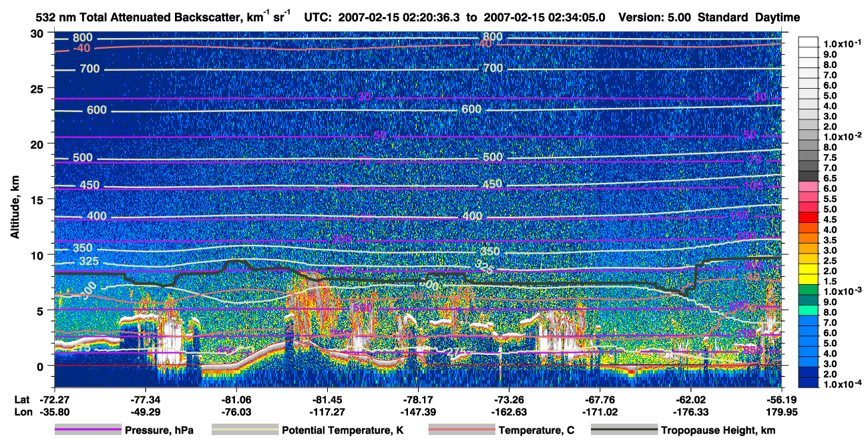Viewport: 868px width, 445px height.
Task: Click the longitude value -162.63
Action: click(x=509, y=412)
